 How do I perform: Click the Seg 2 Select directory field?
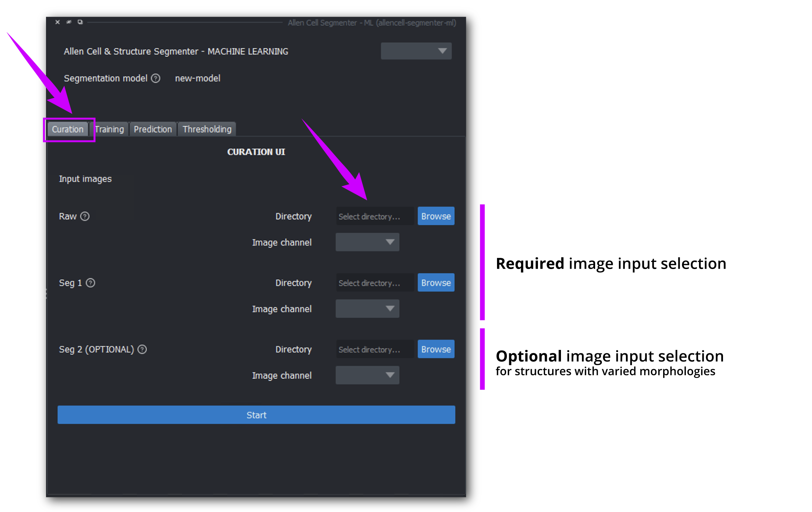[375, 349]
